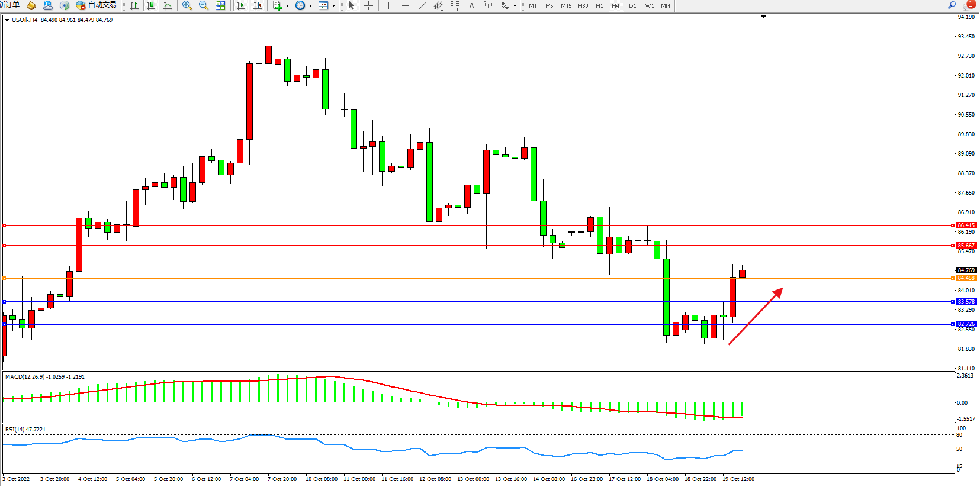Toggle the chart shift button
This screenshot has width=980, height=487.
tap(258, 5)
